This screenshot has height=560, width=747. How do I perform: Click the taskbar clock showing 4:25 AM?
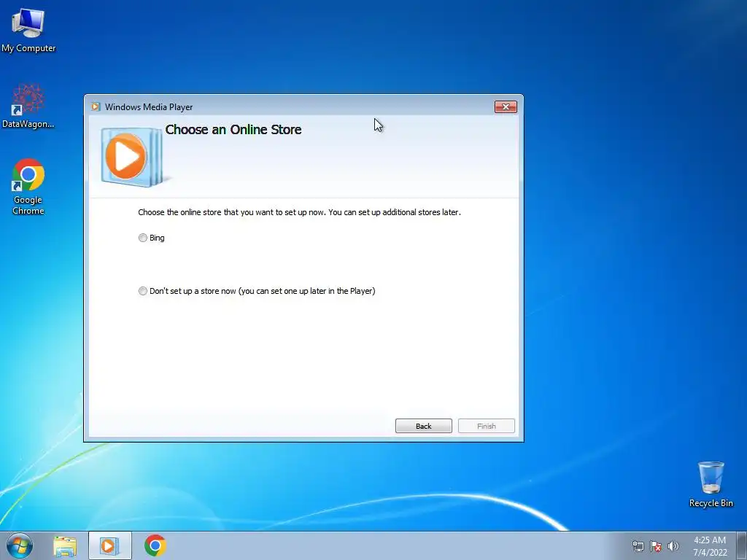tap(710, 546)
